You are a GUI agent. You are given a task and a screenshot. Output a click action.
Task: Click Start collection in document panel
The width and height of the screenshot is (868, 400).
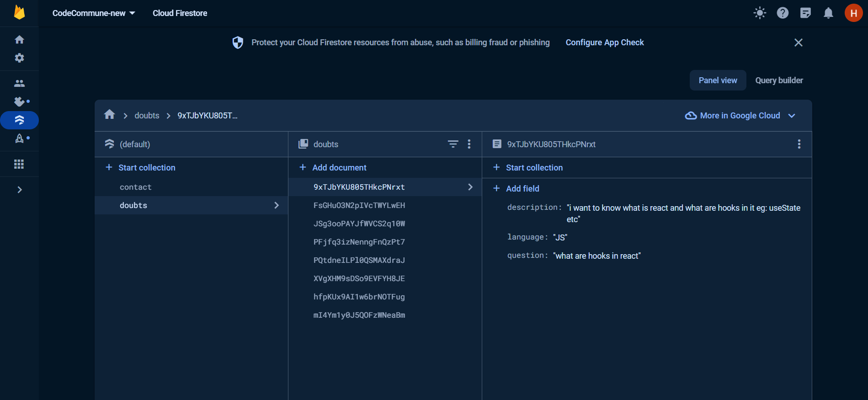click(x=528, y=168)
